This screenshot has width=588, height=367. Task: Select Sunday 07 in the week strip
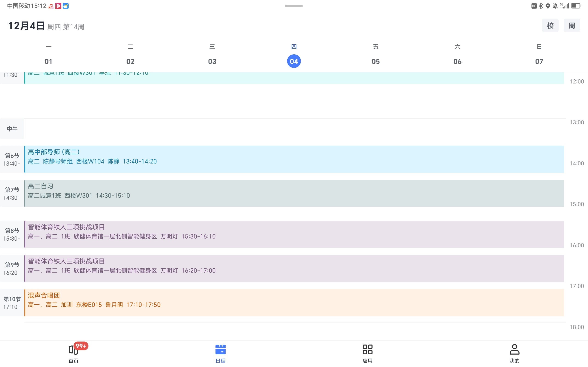(539, 61)
